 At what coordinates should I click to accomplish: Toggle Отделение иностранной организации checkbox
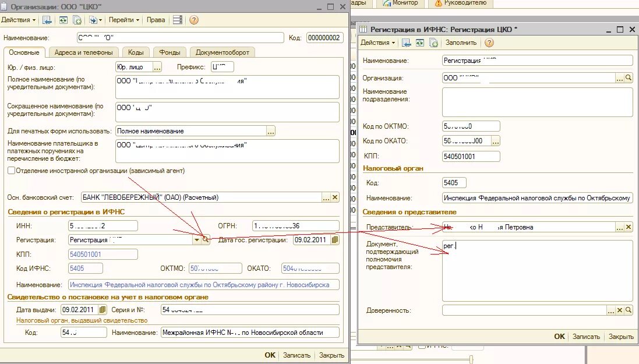[12, 171]
